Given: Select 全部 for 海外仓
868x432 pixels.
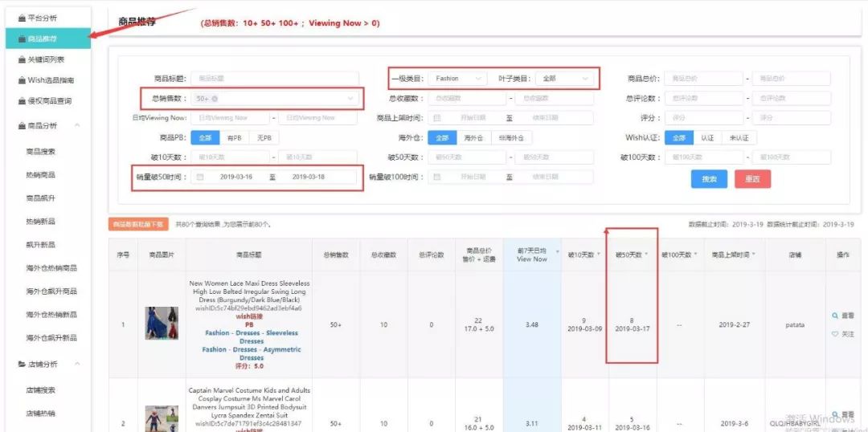Looking at the screenshot, I should (442, 138).
